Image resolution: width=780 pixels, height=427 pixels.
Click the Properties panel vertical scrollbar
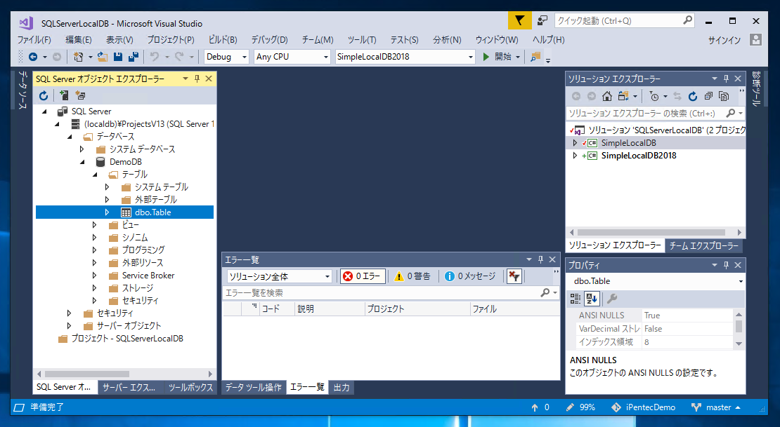pyautogui.click(x=739, y=328)
